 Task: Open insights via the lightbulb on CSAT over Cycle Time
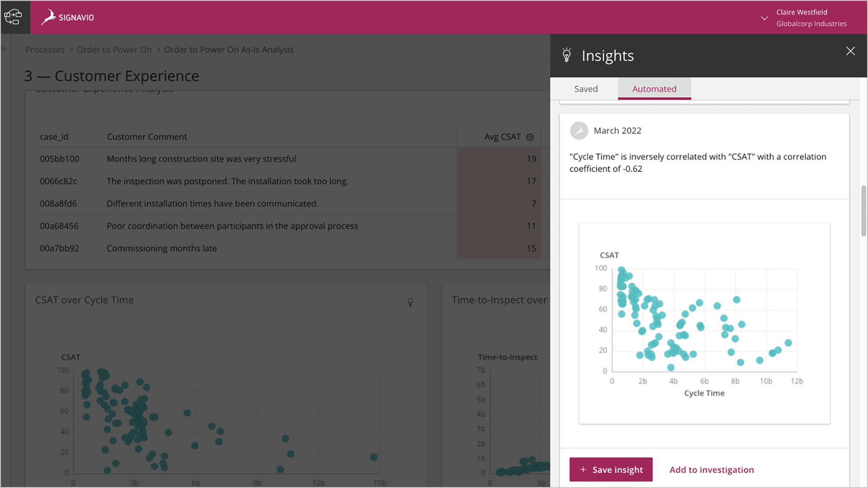point(410,302)
